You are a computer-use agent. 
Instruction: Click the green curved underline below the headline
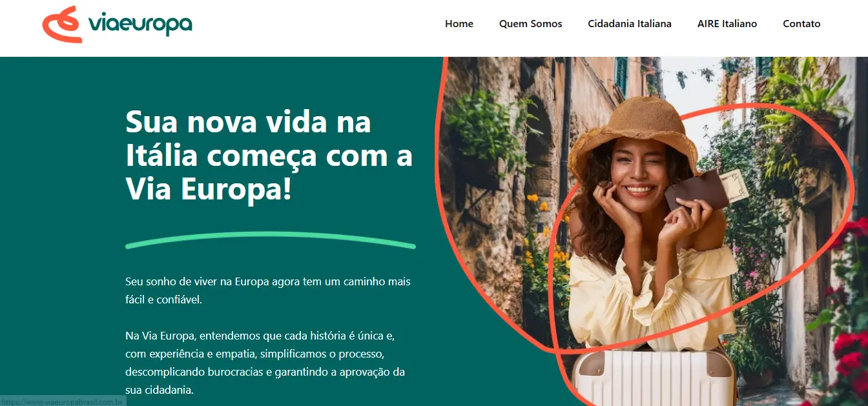point(271,239)
